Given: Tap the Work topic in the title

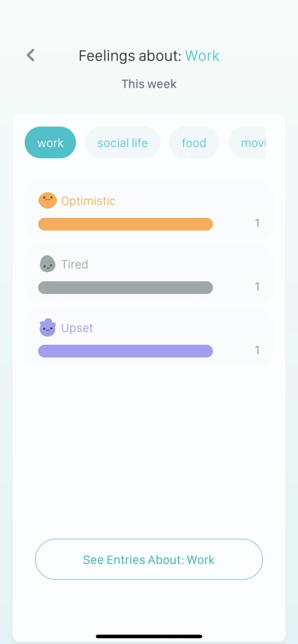Looking at the screenshot, I should pyautogui.click(x=202, y=56).
